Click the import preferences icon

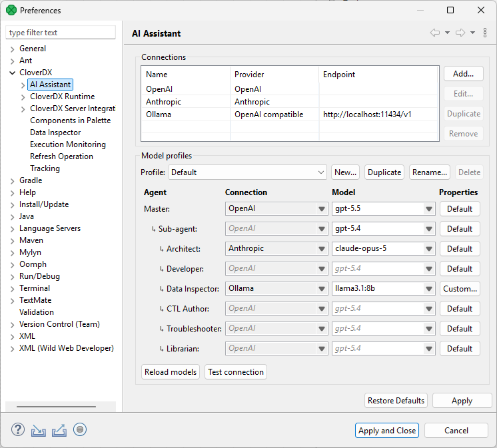coord(39,431)
